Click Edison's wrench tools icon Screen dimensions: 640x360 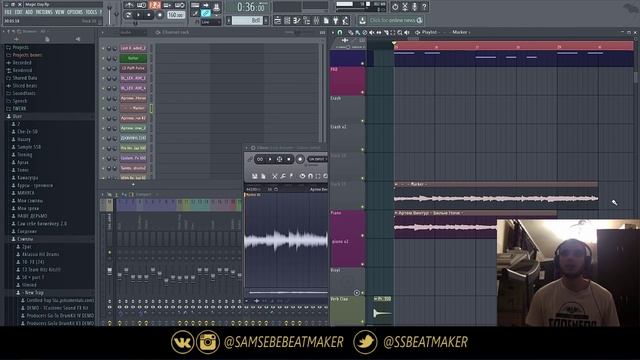pos(283,176)
